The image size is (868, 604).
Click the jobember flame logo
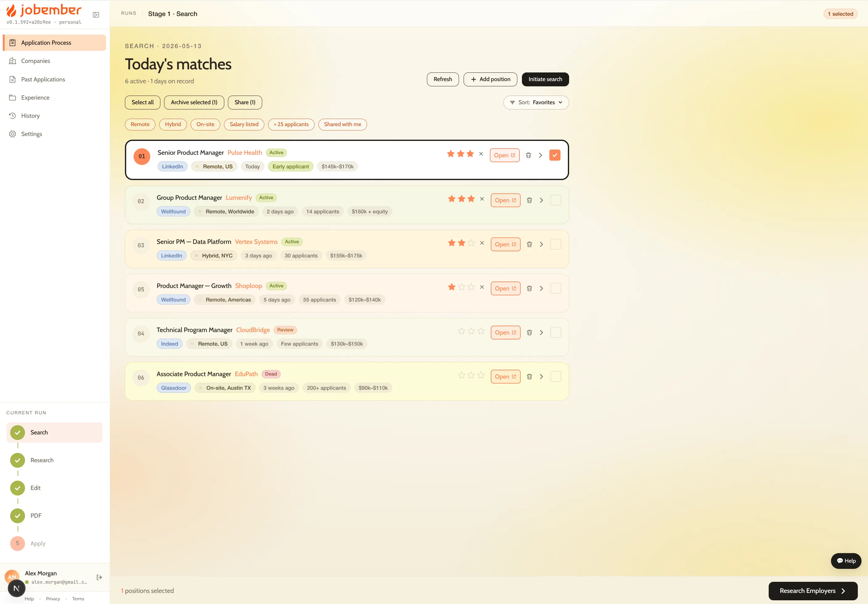[11, 10]
